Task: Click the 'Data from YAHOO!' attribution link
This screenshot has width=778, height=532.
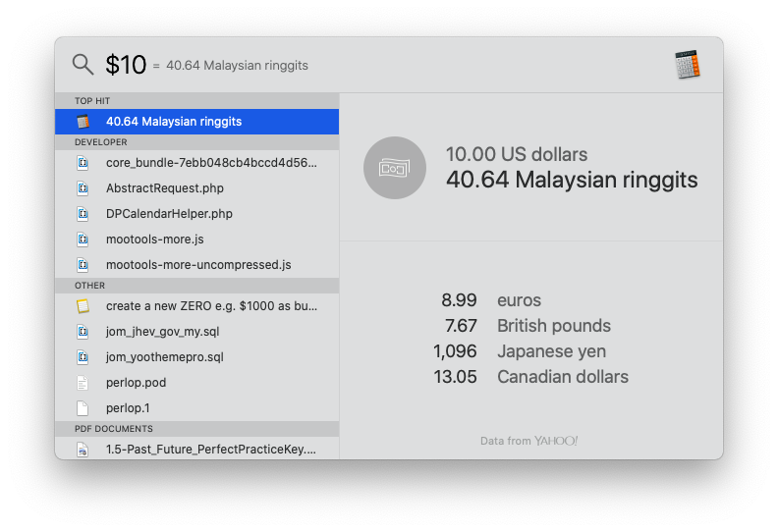Action: (528, 441)
